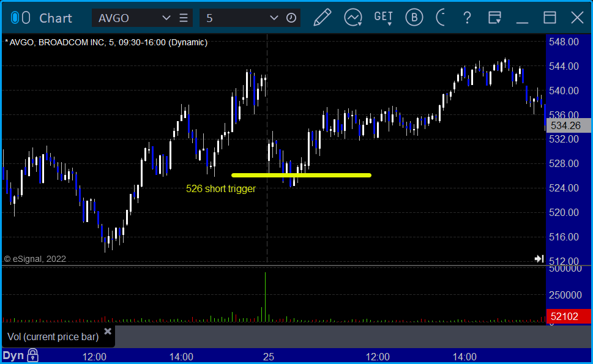Screen dimensions: 593x364
Task: Remove the Vol study with X
Action: point(108,332)
